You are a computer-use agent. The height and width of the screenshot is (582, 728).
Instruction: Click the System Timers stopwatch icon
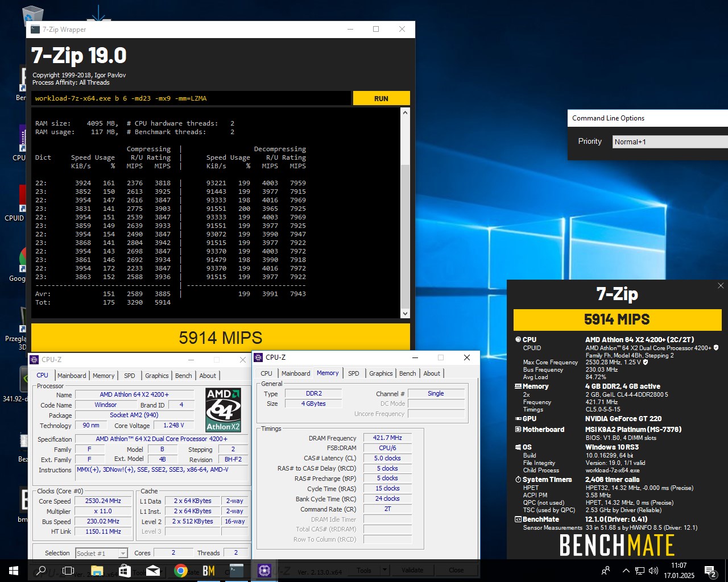pyautogui.click(x=518, y=480)
